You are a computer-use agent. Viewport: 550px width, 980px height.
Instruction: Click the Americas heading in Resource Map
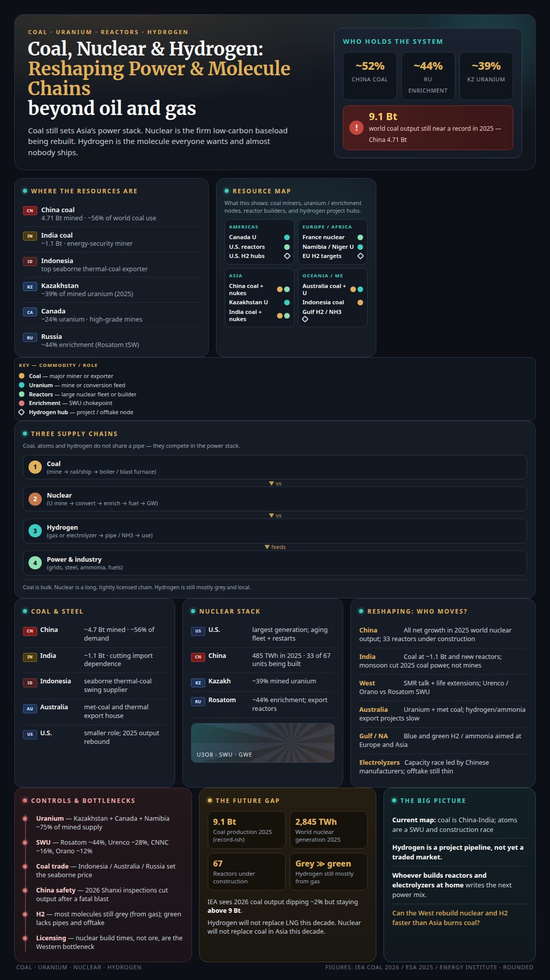(x=243, y=227)
